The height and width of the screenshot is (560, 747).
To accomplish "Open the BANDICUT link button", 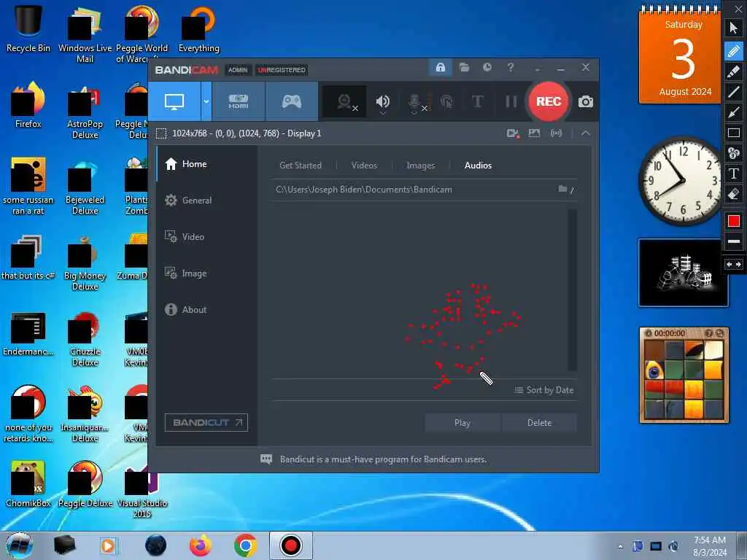I will (206, 422).
